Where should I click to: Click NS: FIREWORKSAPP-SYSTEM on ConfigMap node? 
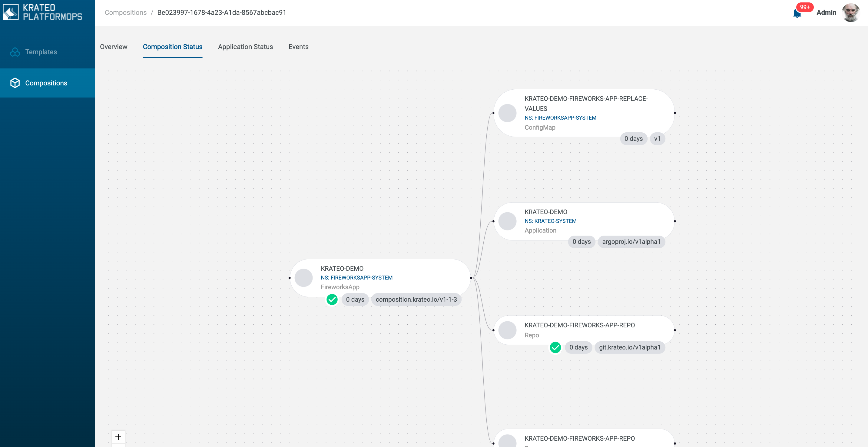pos(560,118)
